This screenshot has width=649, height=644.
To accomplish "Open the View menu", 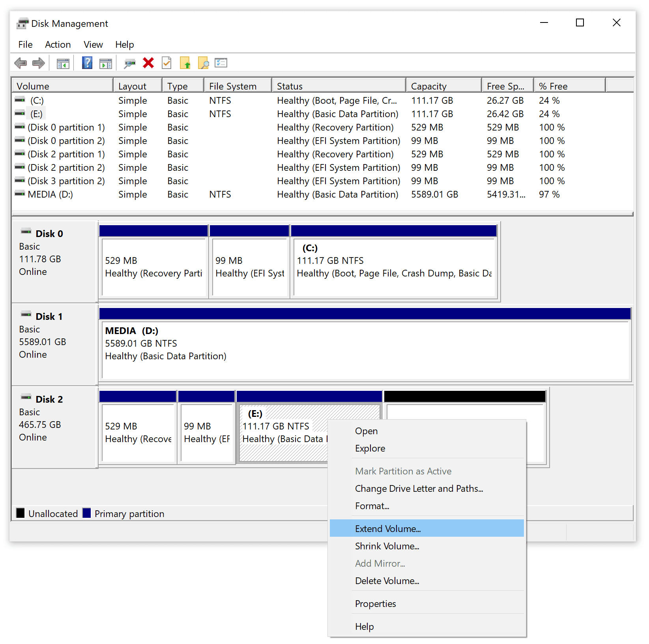I will click(x=93, y=44).
